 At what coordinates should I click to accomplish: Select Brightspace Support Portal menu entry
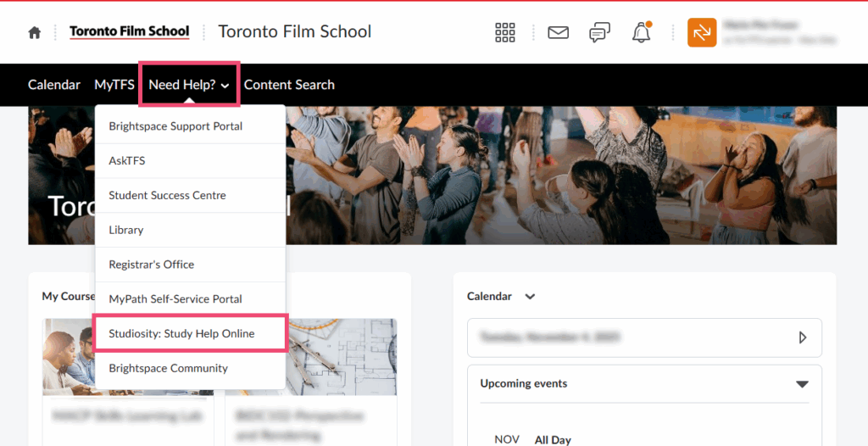click(x=175, y=126)
